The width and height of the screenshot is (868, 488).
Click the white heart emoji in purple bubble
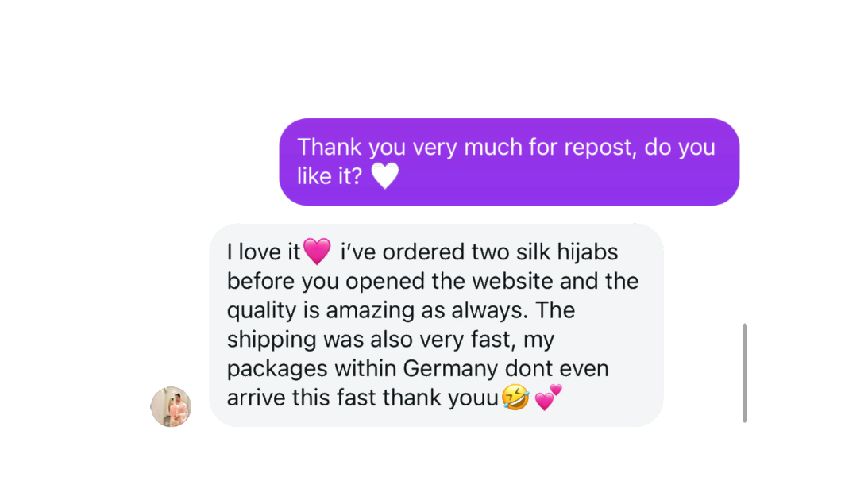pyautogui.click(x=384, y=176)
